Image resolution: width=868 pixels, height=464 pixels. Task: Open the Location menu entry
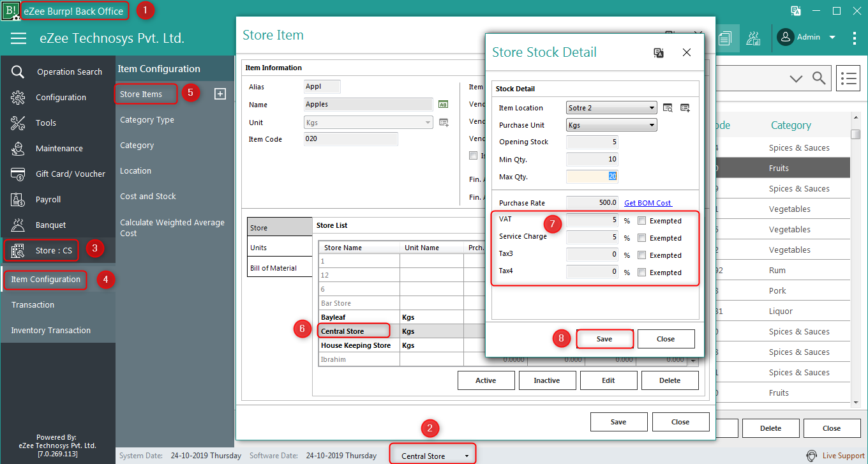click(x=135, y=170)
